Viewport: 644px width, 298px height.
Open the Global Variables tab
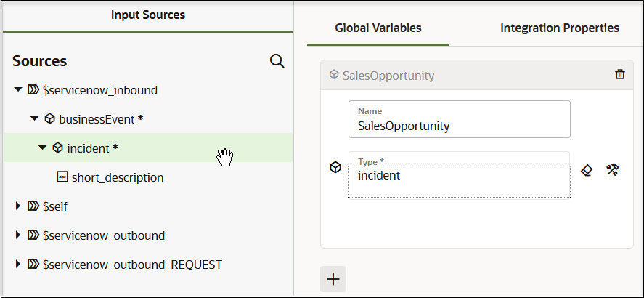(378, 28)
